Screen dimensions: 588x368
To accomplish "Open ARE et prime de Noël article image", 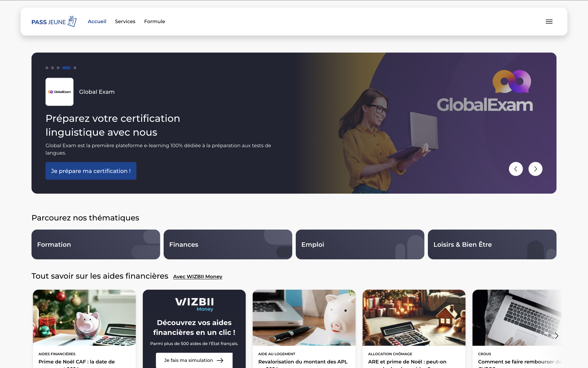I will 414,318.
